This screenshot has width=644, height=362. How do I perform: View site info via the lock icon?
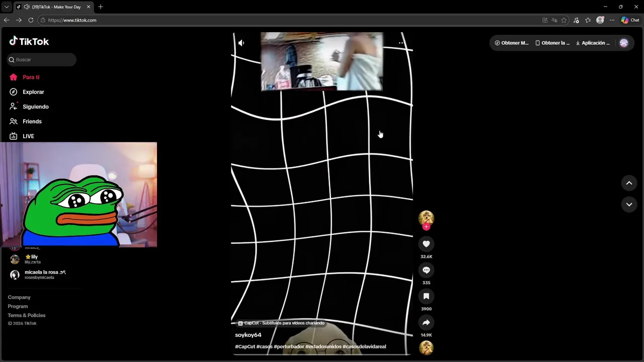click(x=43, y=20)
